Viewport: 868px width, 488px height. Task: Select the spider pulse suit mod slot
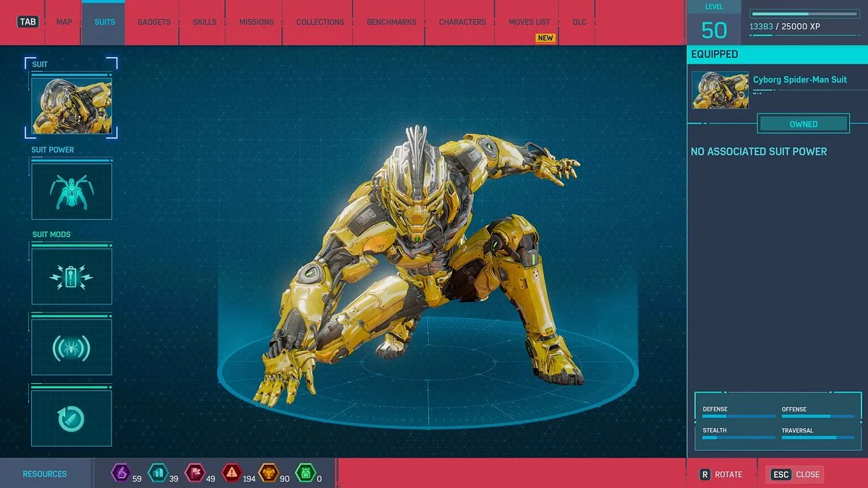(72, 348)
